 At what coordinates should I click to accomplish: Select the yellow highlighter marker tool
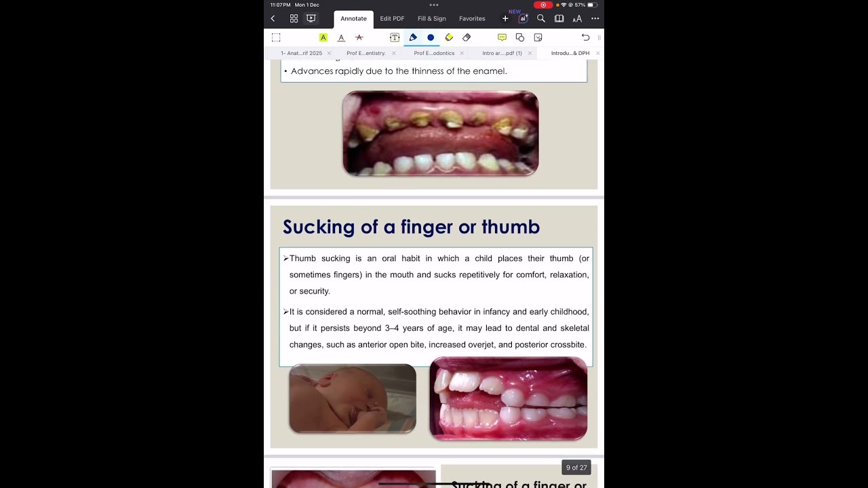[x=449, y=37]
